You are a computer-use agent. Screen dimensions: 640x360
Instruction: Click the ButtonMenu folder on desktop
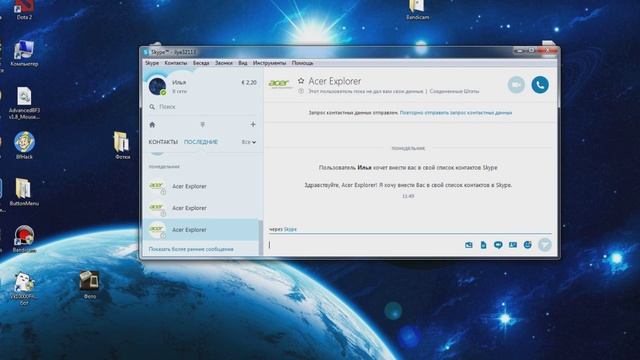[x=24, y=192]
